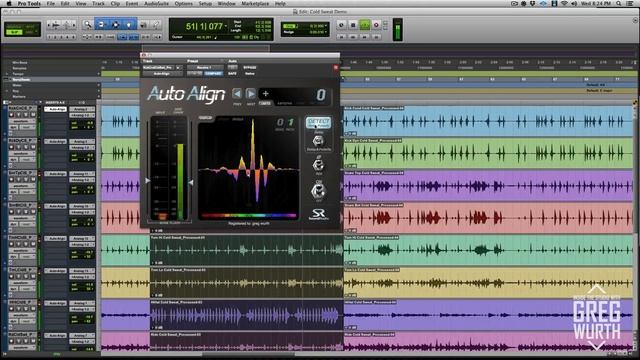Open the input selector on first Kick track
Screen dimensions: 640x360
[82, 109]
